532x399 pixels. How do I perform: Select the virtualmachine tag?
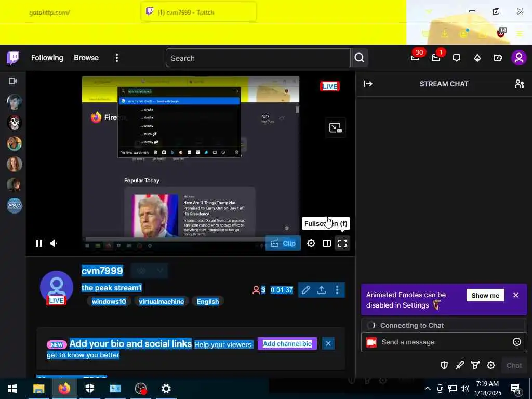162,302
